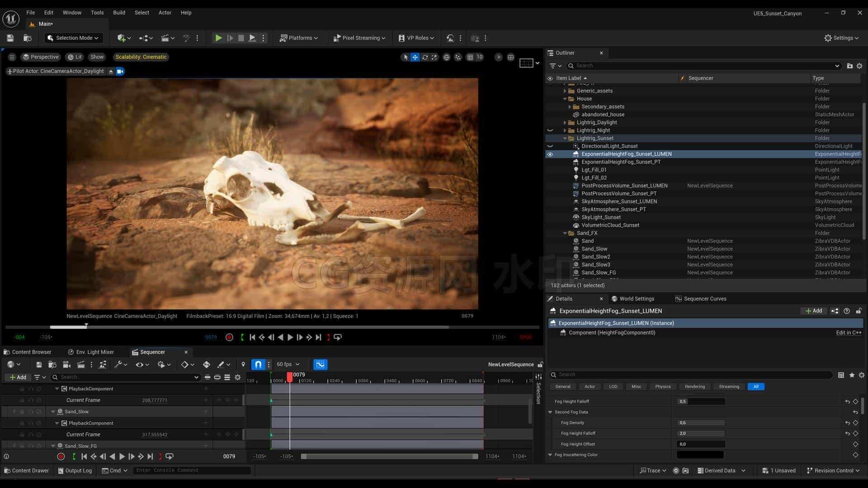The image size is (868, 488).
Task: Select the rotate gizmo tool in the viewport
Action: tap(425, 57)
